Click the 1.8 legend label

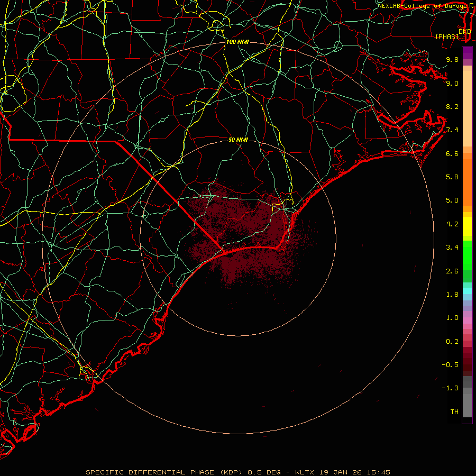[452, 295]
